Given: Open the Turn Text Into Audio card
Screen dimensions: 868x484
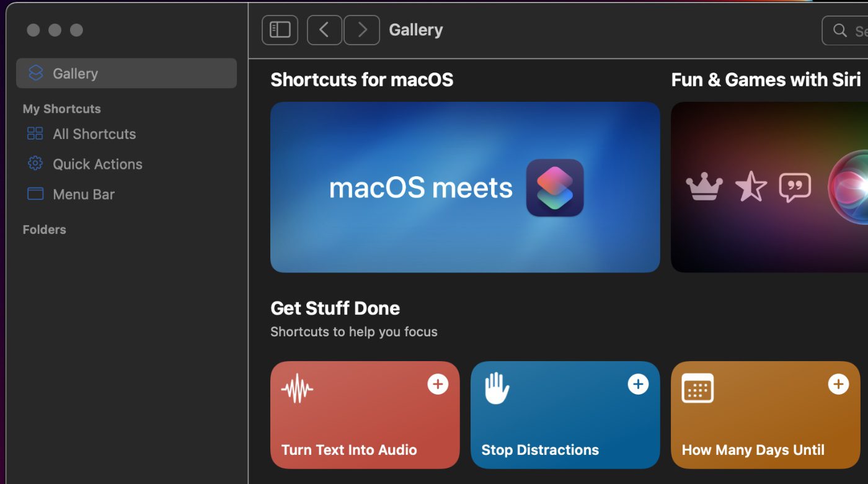Looking at the screenshot, I should pyautogui.click(x=365, y=415).
